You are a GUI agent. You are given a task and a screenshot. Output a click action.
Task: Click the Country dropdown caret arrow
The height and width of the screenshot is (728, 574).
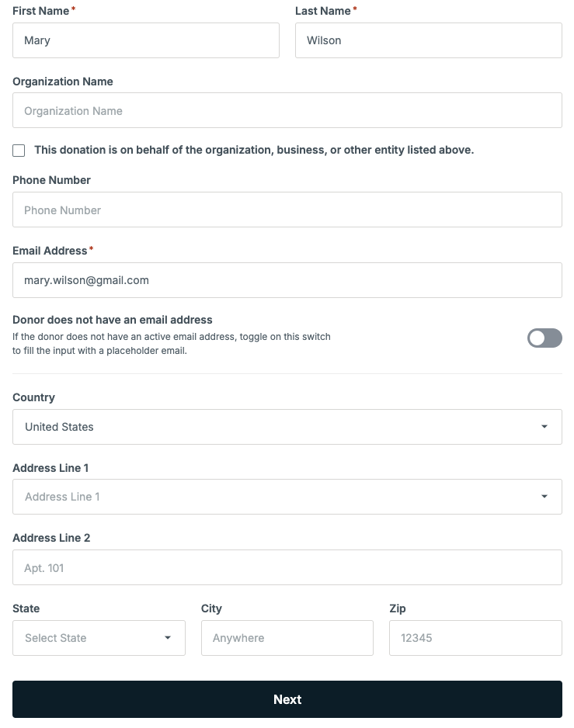(x=544, y=427)
